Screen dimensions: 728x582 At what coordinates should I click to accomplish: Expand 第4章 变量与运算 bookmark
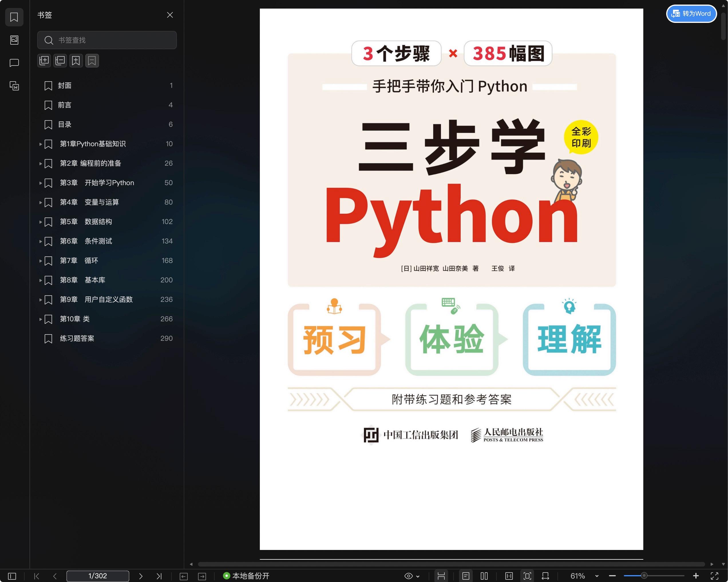(41, 203)
